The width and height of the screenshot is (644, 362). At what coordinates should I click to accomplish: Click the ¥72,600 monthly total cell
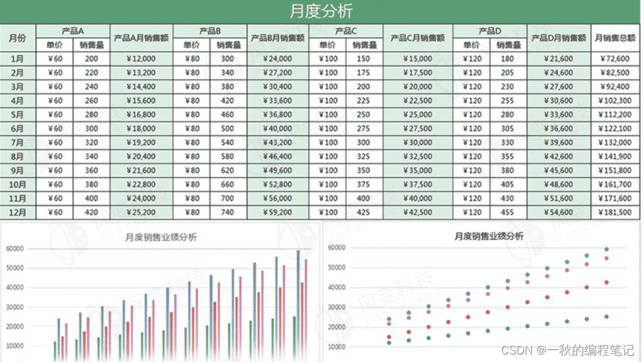615,58
